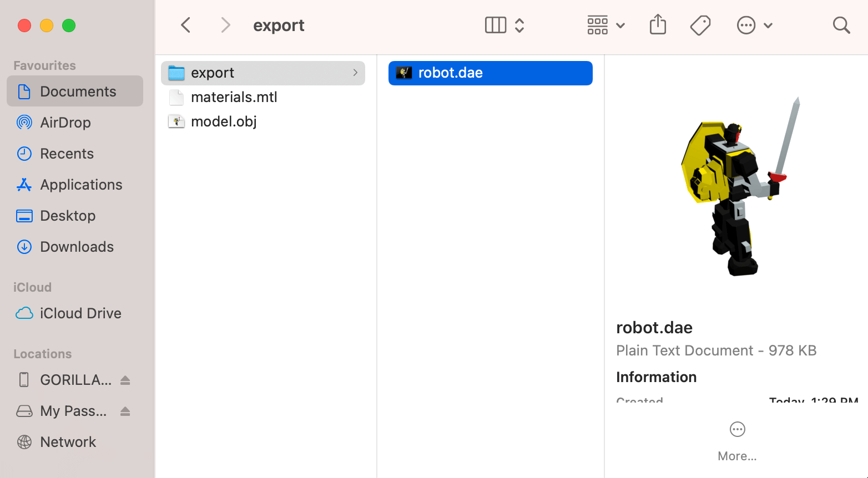Eject the My Passport drive
Viewport: 868px width, 478px height.
[125, 411]
